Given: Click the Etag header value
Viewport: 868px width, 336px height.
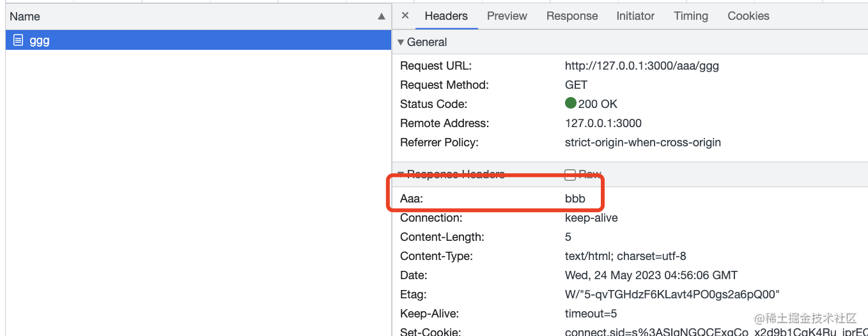Looking at the screenshot, I should [x=672, y=294].
